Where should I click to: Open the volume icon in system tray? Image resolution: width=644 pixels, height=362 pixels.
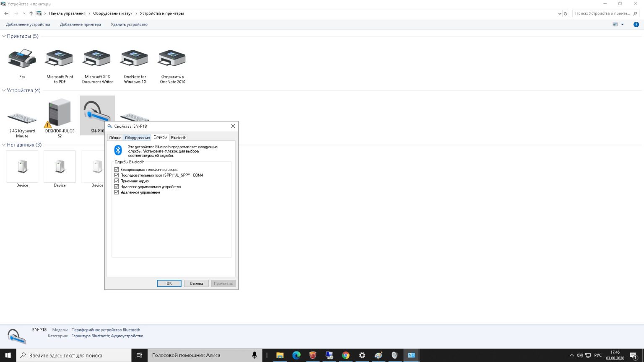pos(580,355)
